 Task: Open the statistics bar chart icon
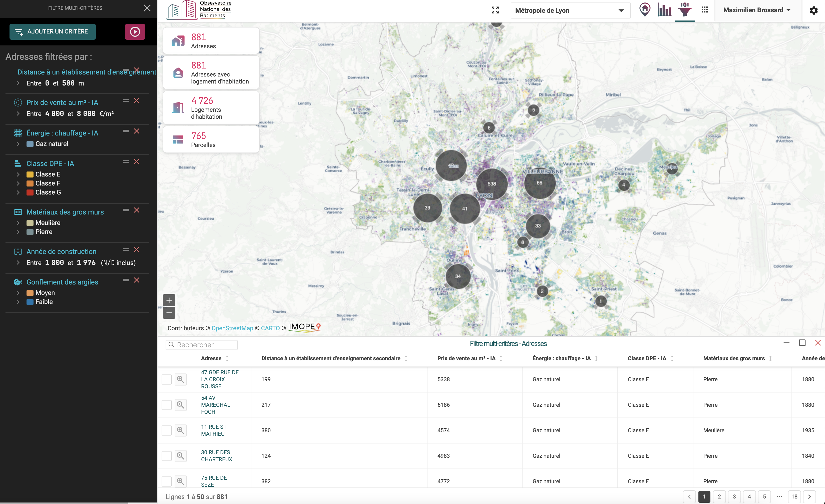(x=665, y=10)
